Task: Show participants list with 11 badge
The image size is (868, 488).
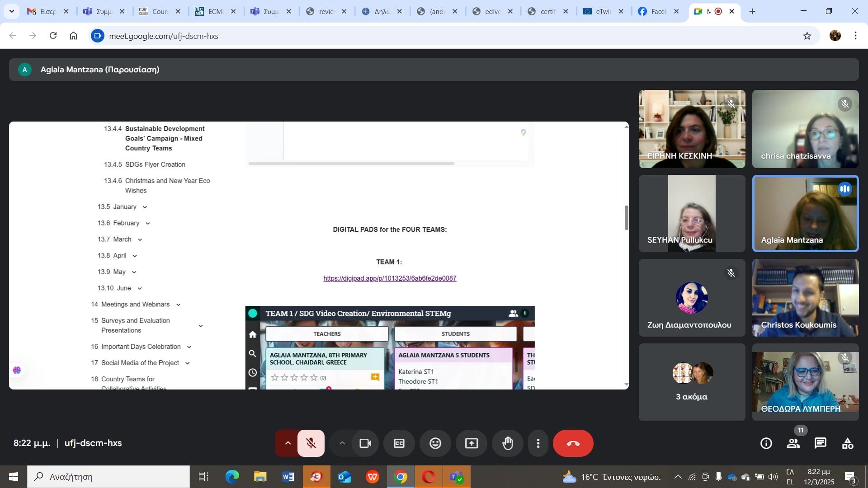Action: (x=793, y=443)
